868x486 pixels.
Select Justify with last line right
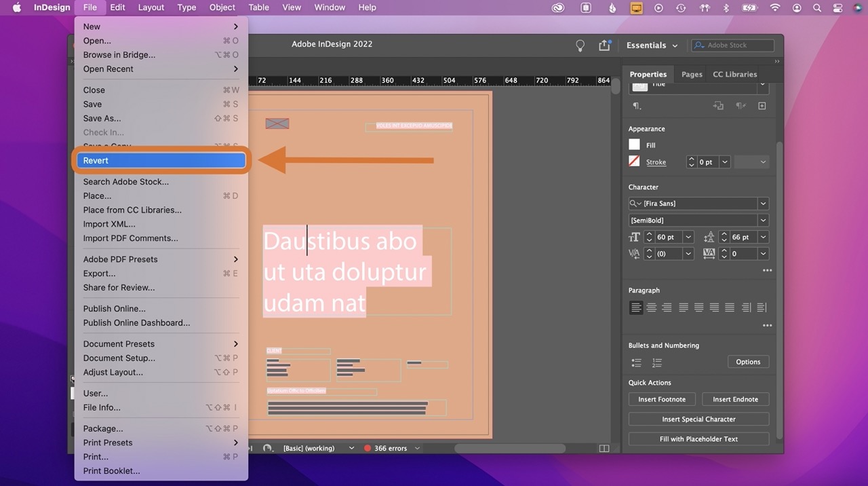click(714, 307)
